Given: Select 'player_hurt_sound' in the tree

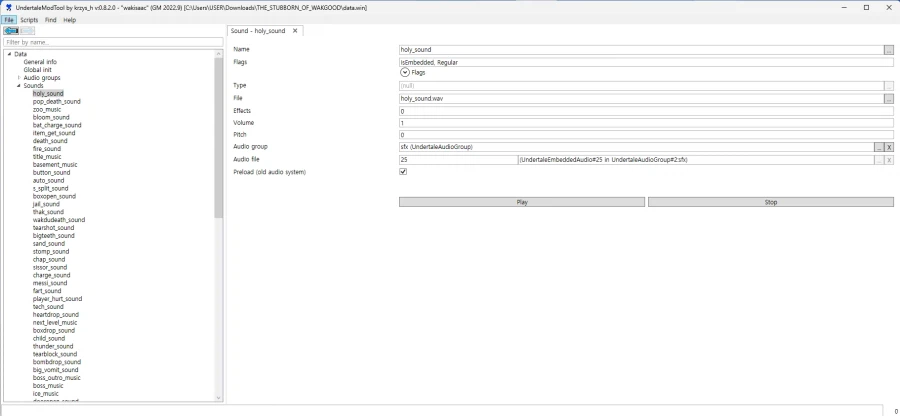Looking at the screenshot, I should (57, 299).
